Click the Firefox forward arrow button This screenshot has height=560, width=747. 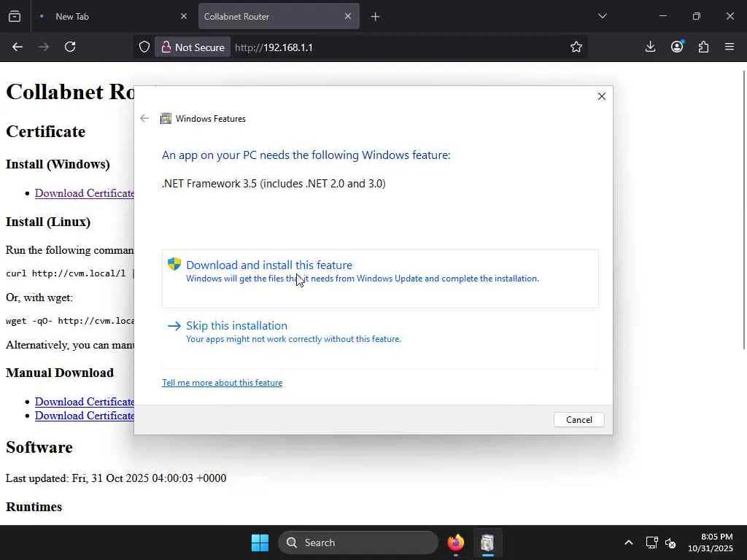(43, 47)
